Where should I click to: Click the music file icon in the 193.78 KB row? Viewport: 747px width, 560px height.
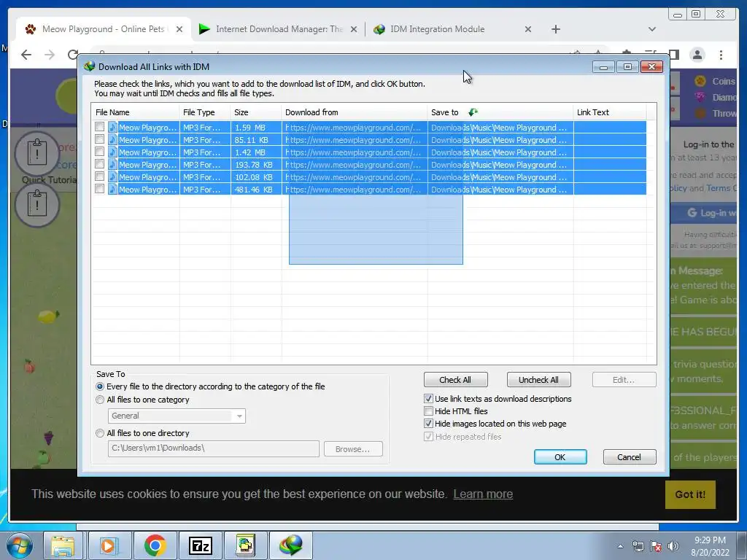pos(113,164)
